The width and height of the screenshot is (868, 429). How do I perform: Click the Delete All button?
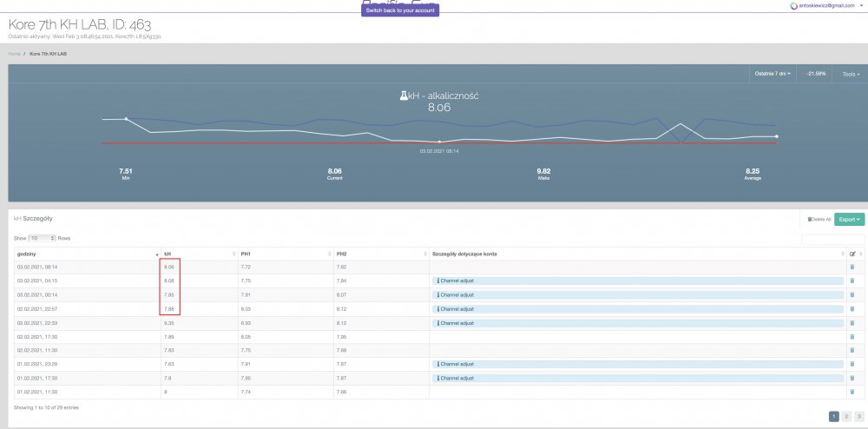point(819,220)
